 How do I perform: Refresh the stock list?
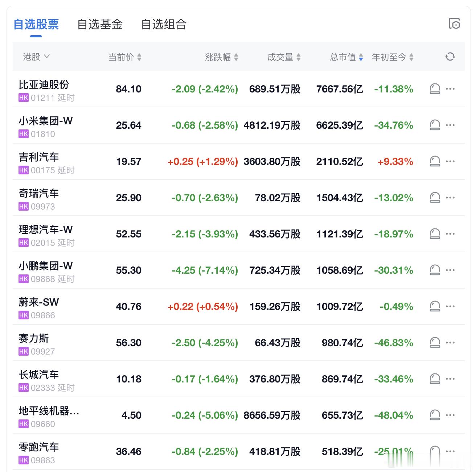point(450,57)
